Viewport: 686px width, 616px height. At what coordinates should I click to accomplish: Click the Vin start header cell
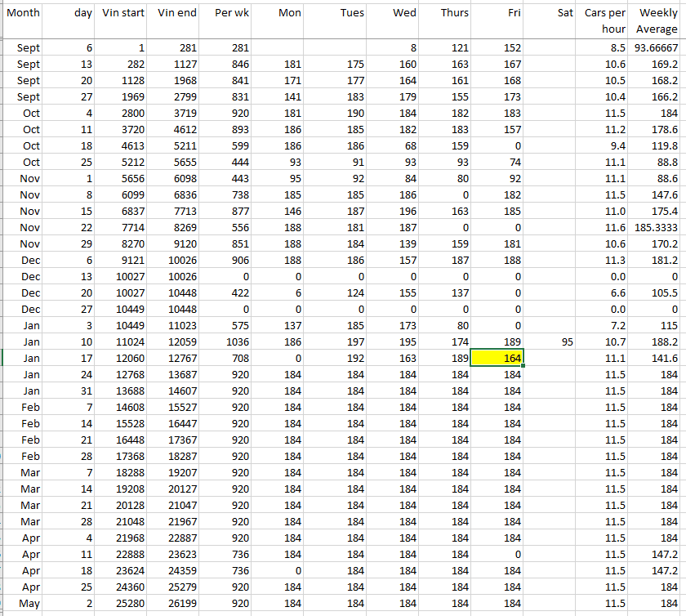click(x=122, y=13)
